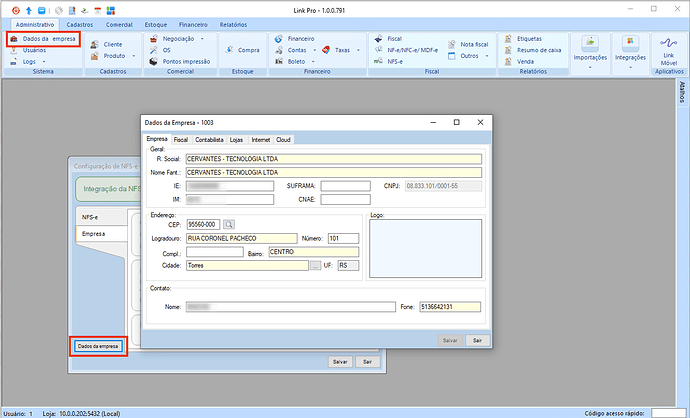Click the Dados da empresa ribbon icon
Screen dimensions: 690x418
point(14,38)
